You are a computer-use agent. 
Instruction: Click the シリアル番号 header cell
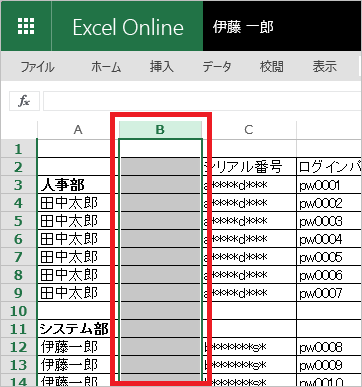coord(249,167)
